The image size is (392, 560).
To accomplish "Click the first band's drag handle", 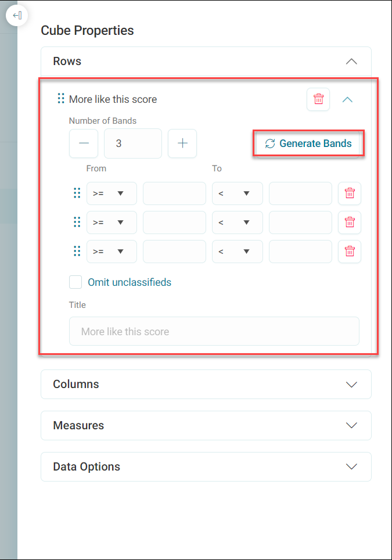I will click(x=77, y=193).
